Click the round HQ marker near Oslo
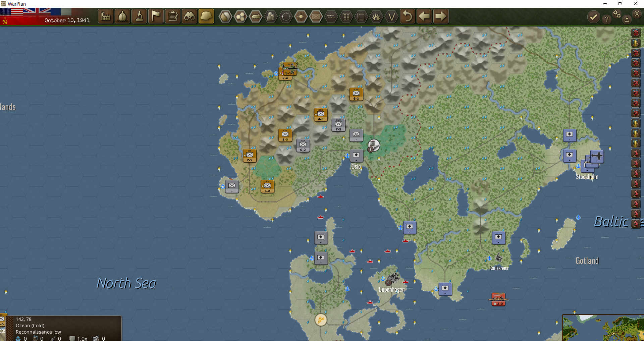644x341 pixels. [x=374, y=145]
